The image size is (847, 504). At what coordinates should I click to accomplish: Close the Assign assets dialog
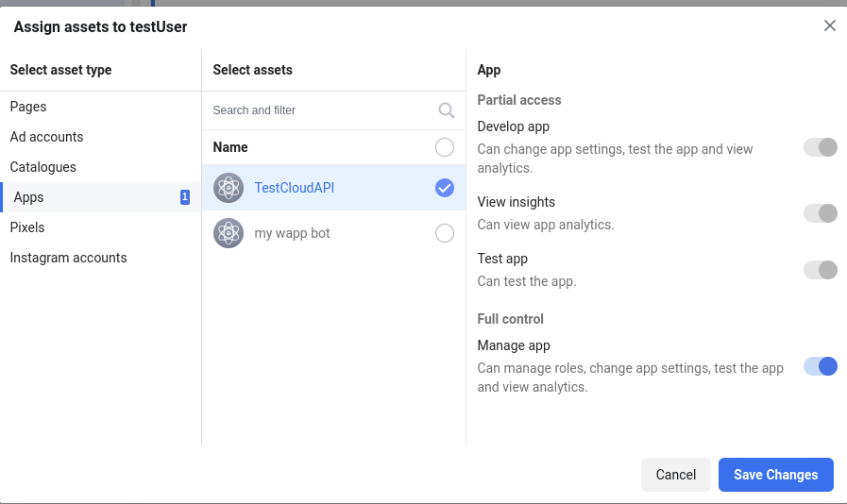click(x=830, y=25)
